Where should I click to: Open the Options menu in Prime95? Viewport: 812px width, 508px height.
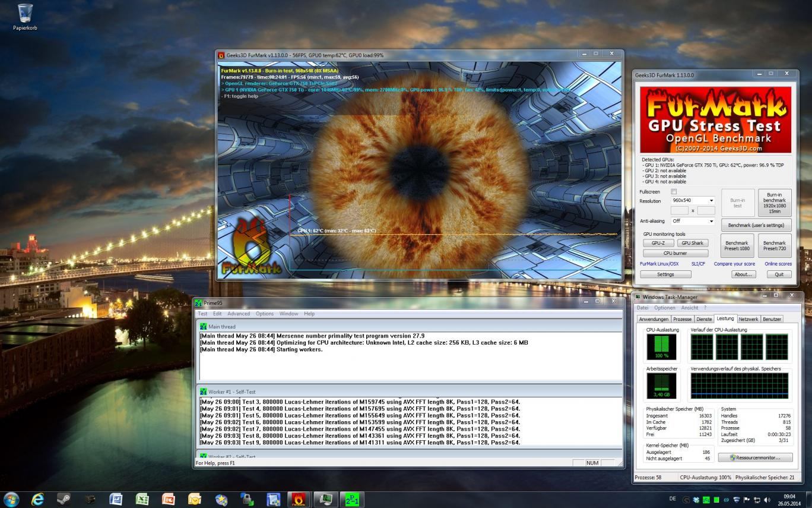pos(265,314)
